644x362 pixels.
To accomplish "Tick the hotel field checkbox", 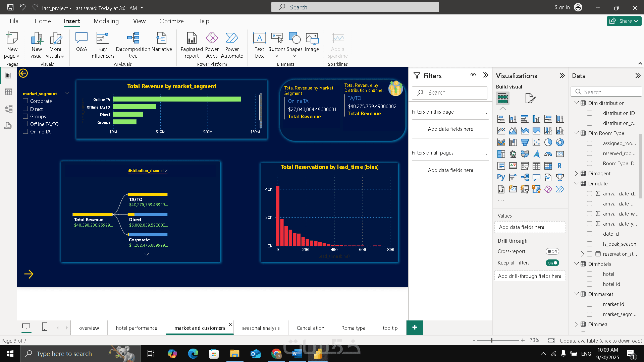I will coord(589,274).
